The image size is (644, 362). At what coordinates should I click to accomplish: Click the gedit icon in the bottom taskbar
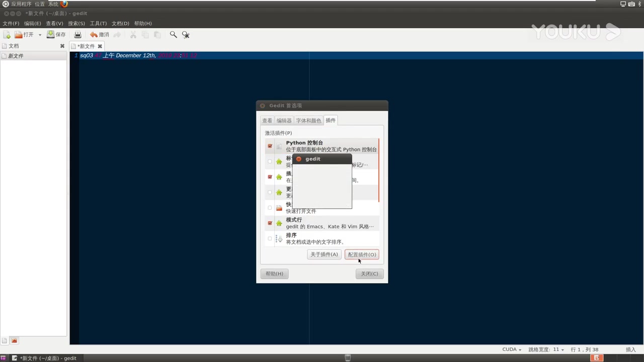tap(14, 358)
